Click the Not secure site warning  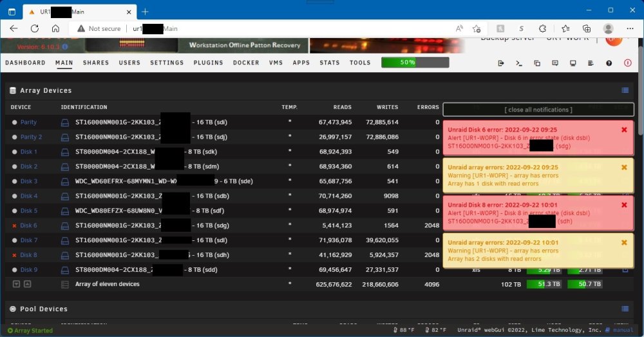coord(99,28)
